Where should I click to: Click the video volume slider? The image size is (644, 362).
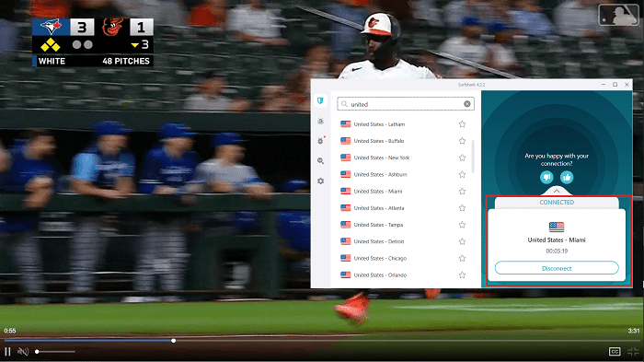[55, 352]
